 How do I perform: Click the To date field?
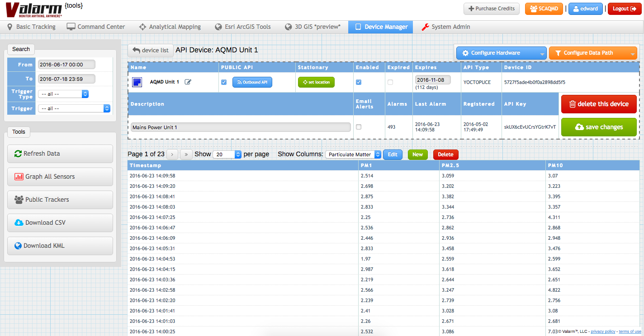pos(66,79)
